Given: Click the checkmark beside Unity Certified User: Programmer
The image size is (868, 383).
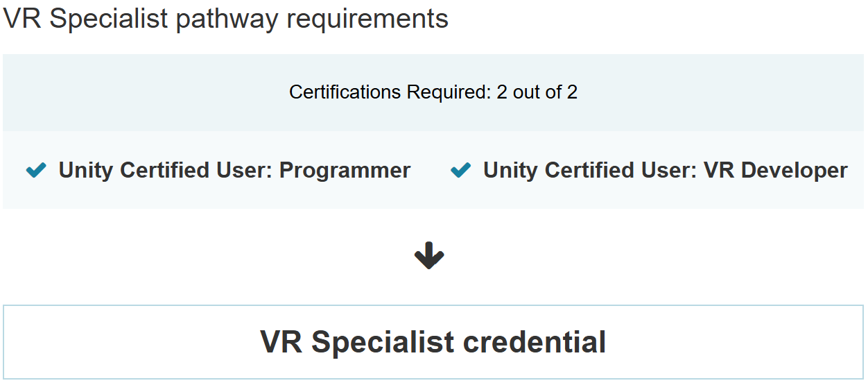Looking at the screenshot, I should click(36, 170).
